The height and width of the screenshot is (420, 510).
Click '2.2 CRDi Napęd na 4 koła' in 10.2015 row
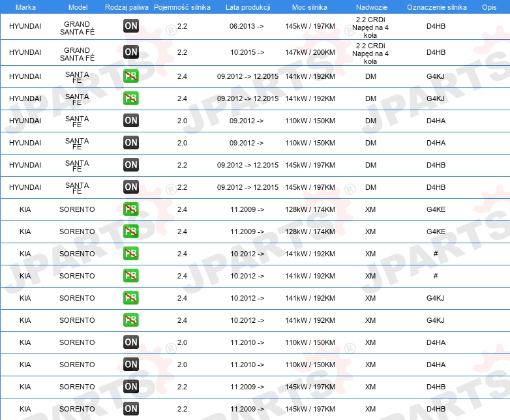pyautogui.click(x=370, y=53)
